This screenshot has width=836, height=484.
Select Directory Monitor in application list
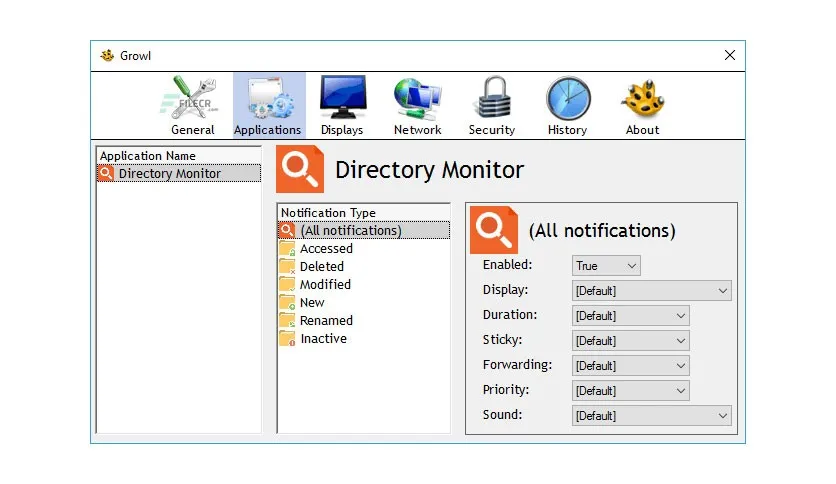point(179,174)
